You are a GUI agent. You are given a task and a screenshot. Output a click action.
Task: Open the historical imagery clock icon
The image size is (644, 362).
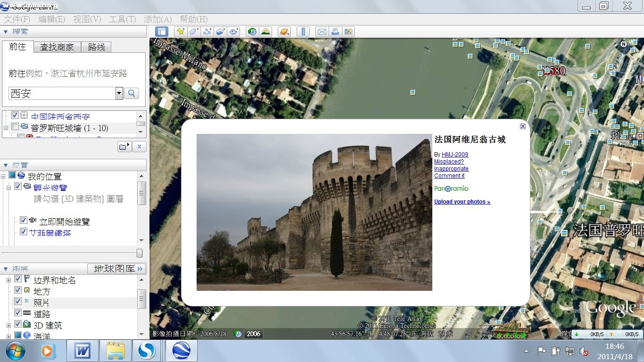point(252,32)
